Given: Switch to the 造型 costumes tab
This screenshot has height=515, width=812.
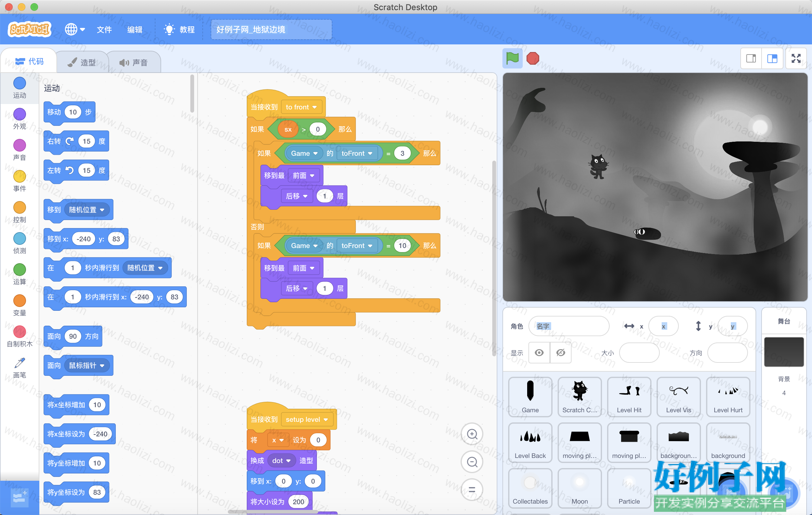Looking at the screenshot, I should pos(82,62).
